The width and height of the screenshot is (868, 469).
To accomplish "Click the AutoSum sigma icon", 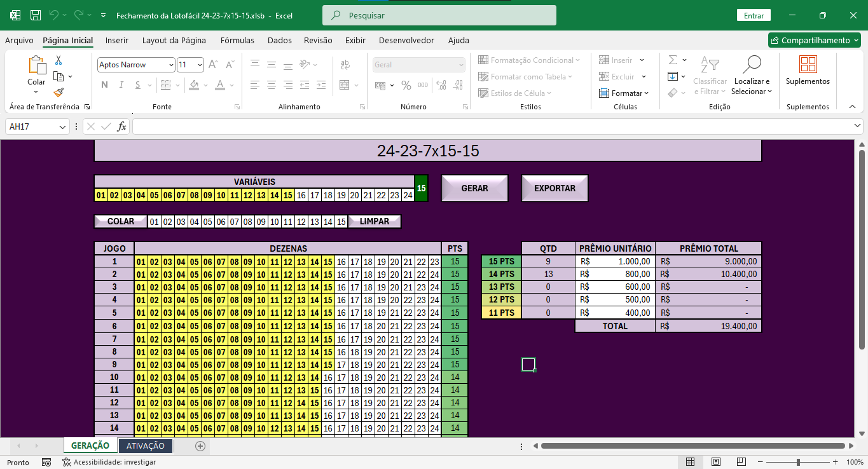I will [x=673, y=60].
